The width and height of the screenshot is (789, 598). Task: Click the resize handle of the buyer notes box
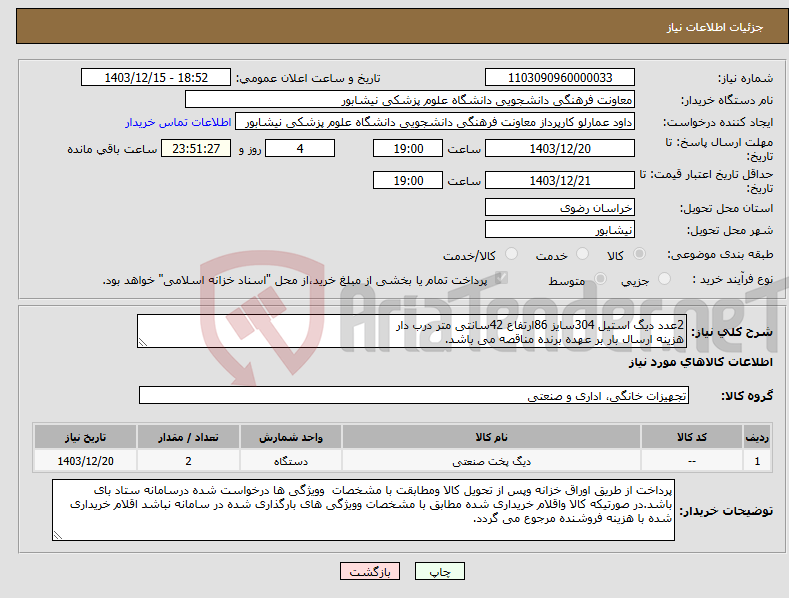tap(58, 535)
